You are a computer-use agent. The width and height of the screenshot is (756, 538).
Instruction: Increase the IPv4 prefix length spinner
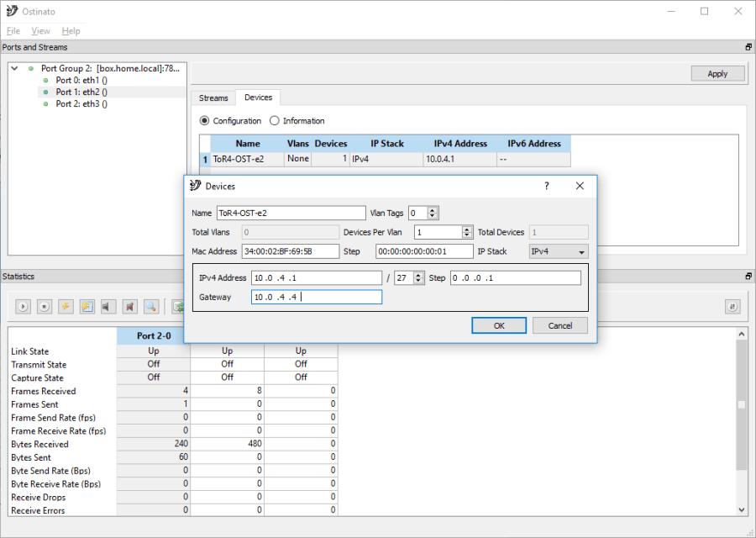(x=418, y=275)
